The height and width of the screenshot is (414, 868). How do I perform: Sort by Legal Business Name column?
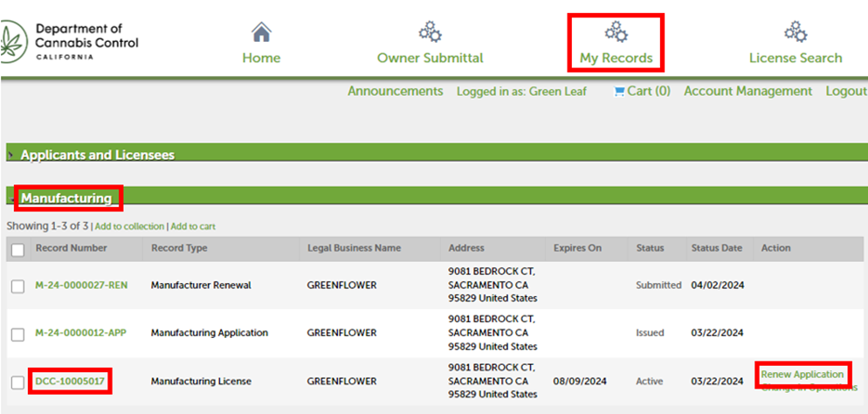tap(355, 248)
